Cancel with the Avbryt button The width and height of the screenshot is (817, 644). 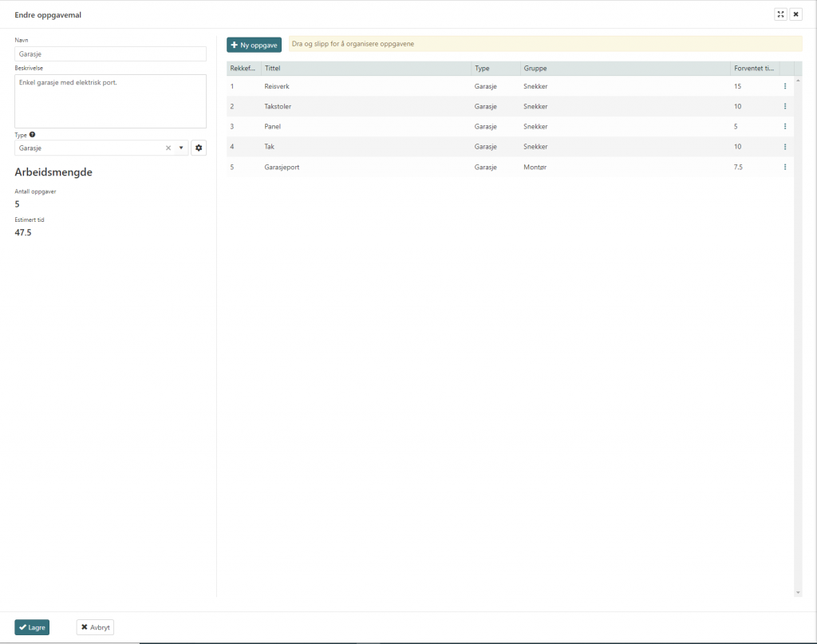coord(95,627)
